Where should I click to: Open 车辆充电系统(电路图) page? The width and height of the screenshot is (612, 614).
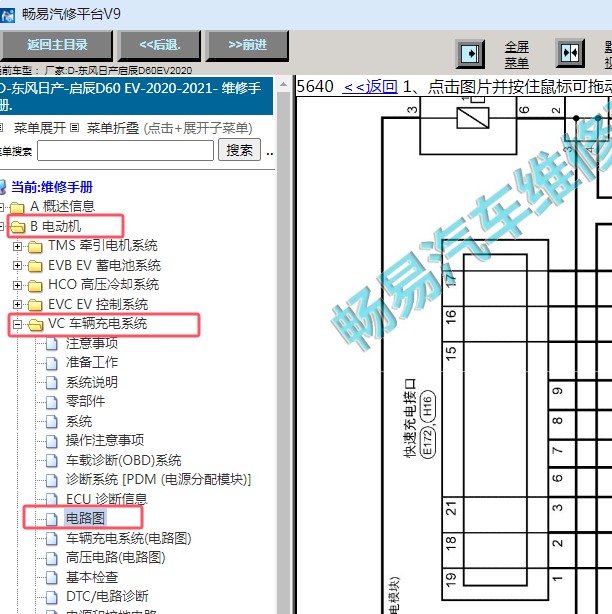128,538
